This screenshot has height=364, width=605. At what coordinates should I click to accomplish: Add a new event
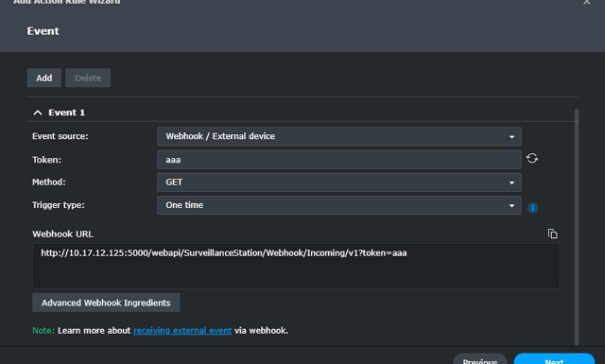[44, 78]
